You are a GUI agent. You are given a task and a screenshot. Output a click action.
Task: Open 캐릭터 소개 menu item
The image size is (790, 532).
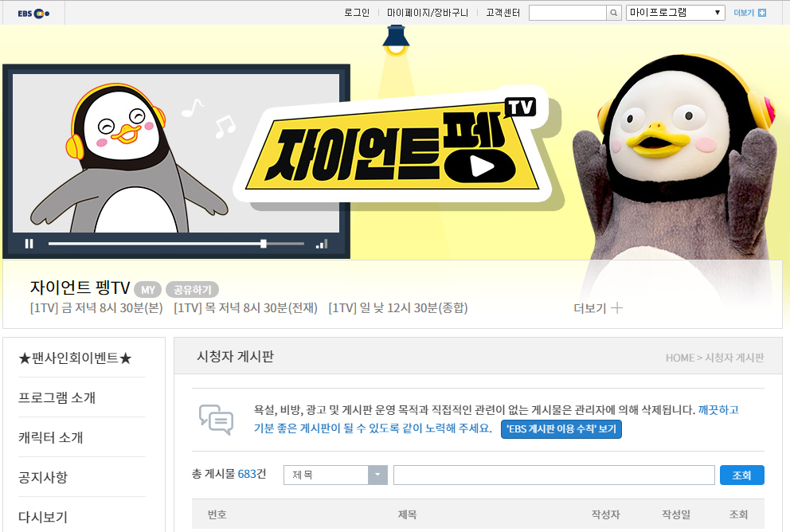50,438
